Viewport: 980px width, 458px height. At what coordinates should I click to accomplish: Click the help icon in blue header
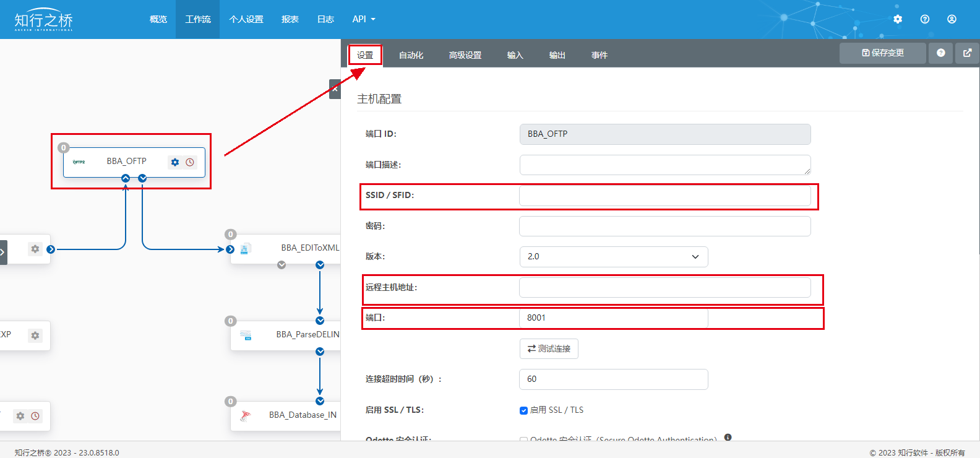pyautogui.click(x=925, y=19)
